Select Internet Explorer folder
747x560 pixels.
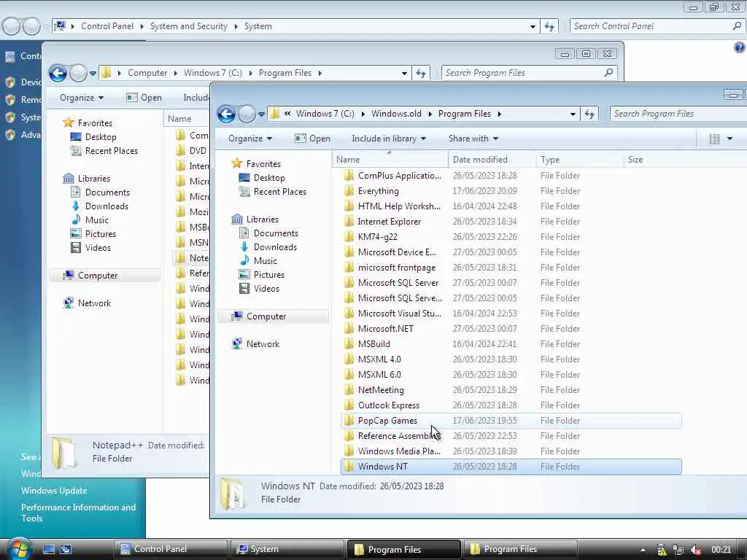pyautogui.click(x=511, y=222)
